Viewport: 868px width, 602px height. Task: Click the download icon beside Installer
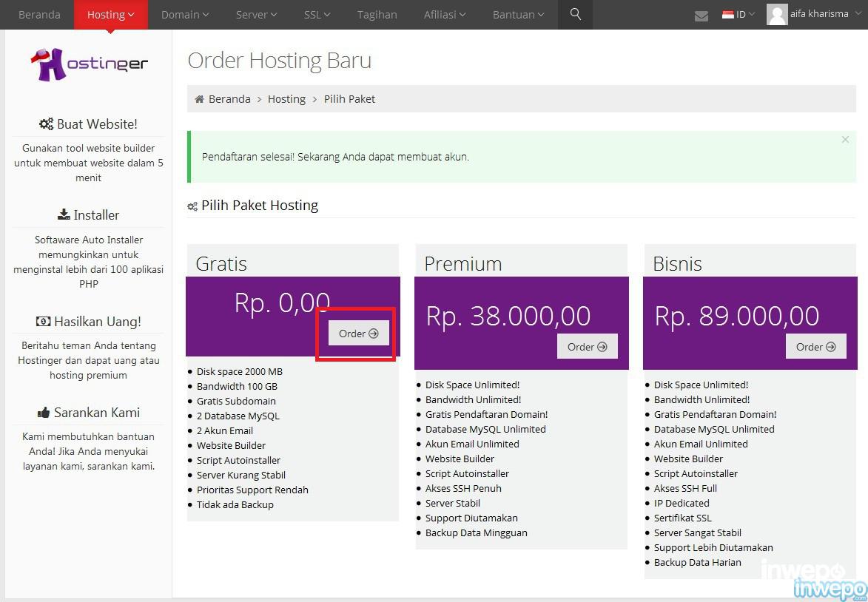[64, 214]
